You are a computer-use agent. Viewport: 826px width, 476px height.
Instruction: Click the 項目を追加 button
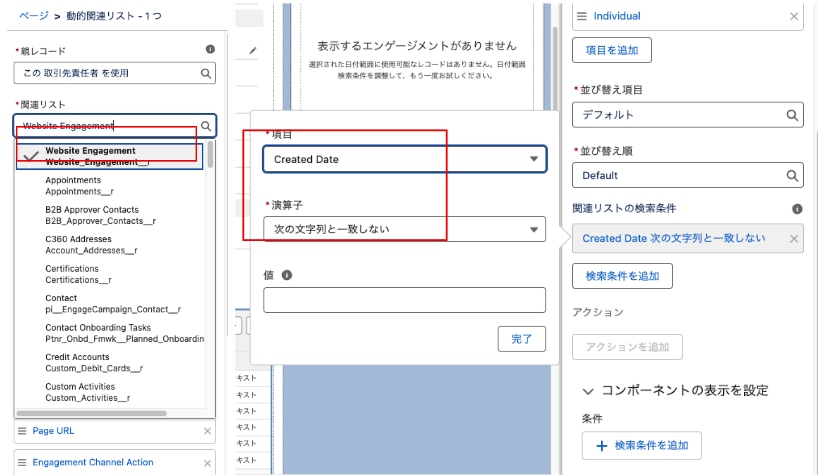[x=611, y=48]
